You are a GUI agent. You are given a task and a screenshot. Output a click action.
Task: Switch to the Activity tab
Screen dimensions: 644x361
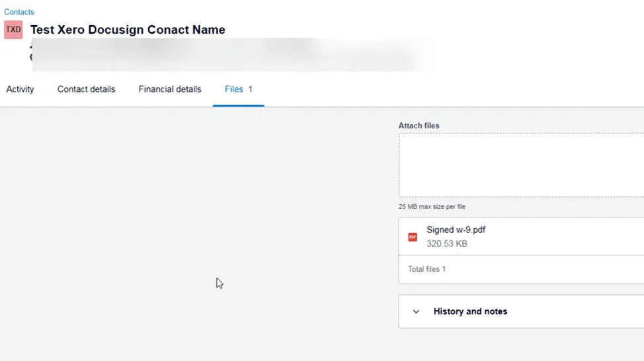point(20,89)
